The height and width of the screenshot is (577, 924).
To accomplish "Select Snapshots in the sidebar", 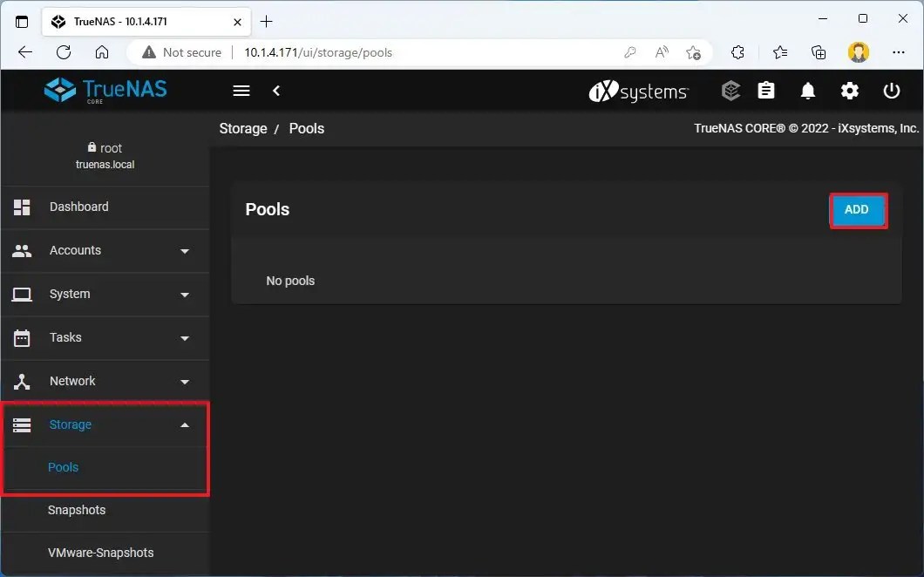I will (x=77, y=510).
